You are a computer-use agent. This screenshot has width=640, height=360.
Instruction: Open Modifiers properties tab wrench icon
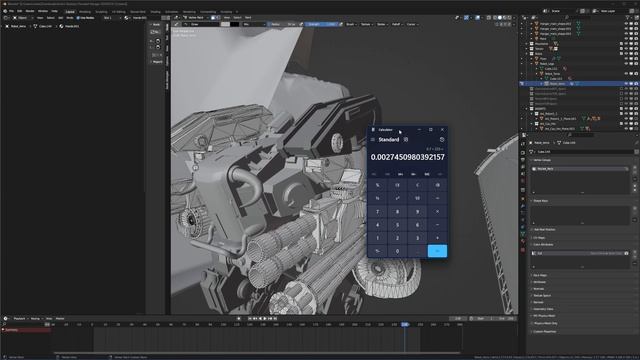coord(523,206)
